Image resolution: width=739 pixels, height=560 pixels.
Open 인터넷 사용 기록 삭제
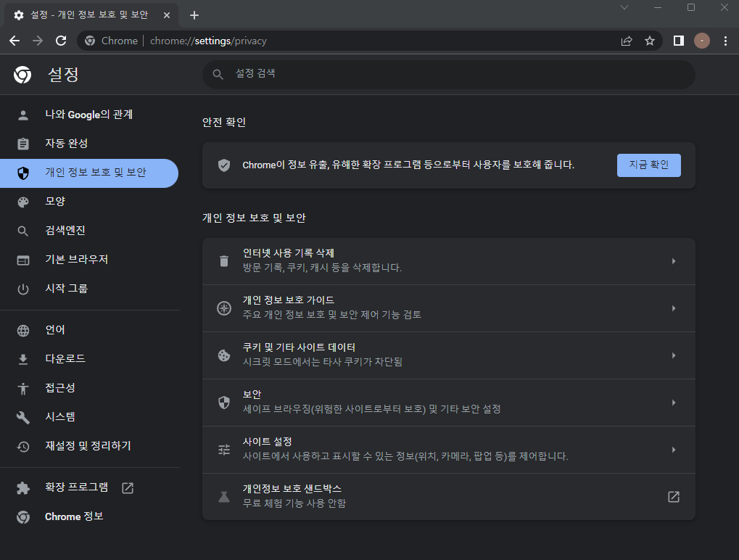449,261
